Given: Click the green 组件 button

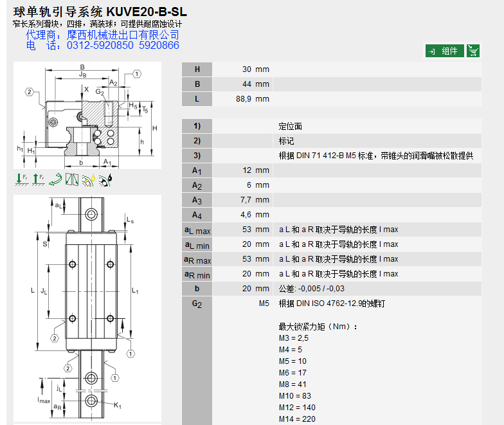Looking at the screenshot, I should pos(444,51).
